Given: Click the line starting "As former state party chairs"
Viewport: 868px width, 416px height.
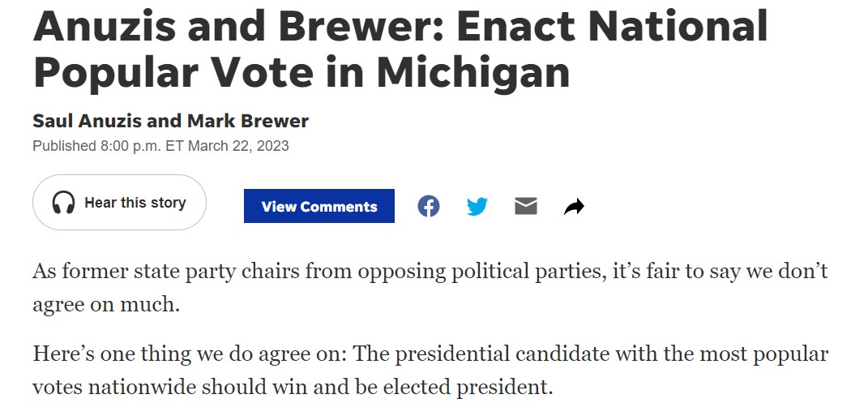Looking at the screenshot, I should [x=430, y=271].
